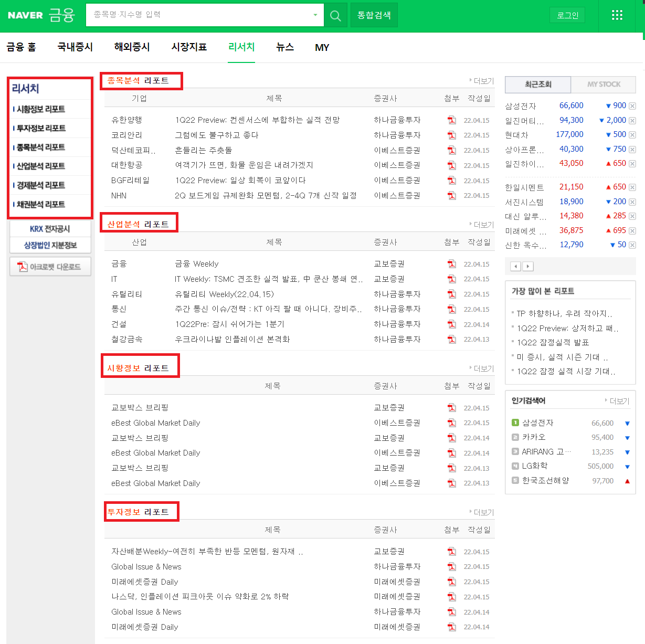This screenshot has height=644, width=645.
Task: Open PDF attachment for 철강금속 report
Action: [x=451, y=340]
